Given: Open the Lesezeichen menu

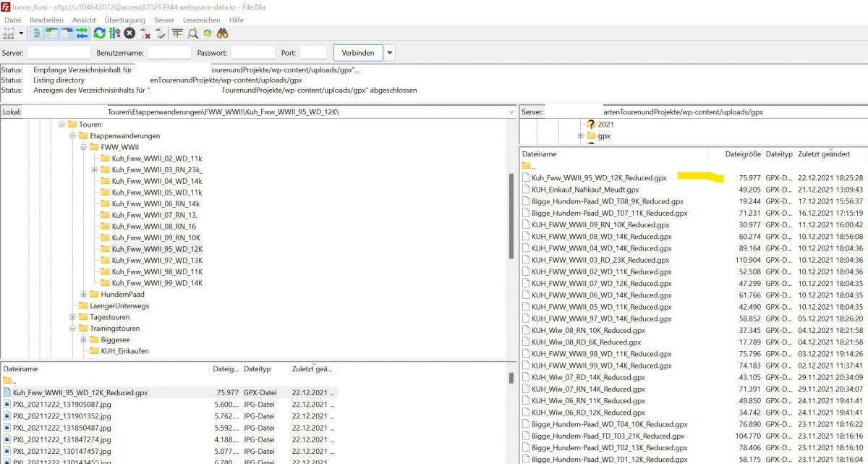Looking at the screenshot, I should coord(202,20).
